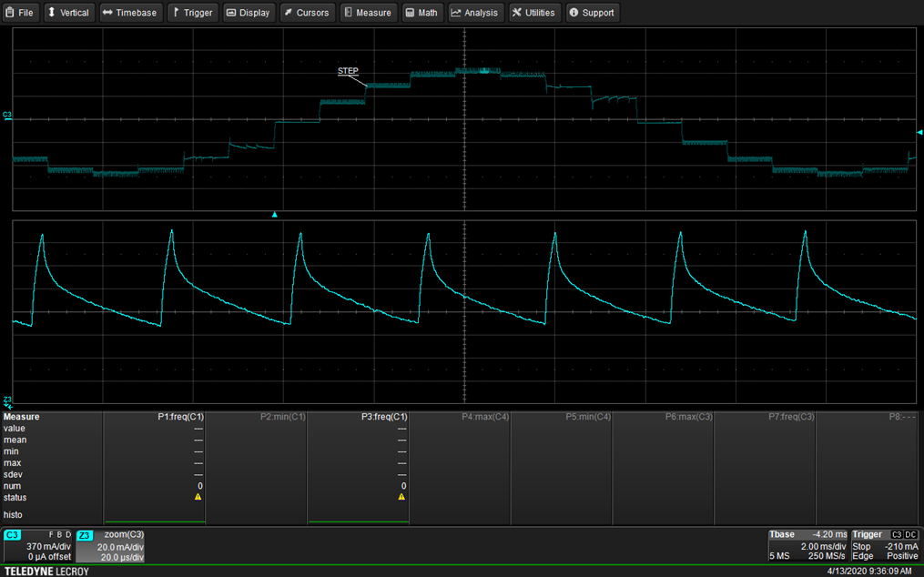The width and height of the screenshot is (924, 577).
Task: Click the Support menu button
Action: tap(592, 13)
